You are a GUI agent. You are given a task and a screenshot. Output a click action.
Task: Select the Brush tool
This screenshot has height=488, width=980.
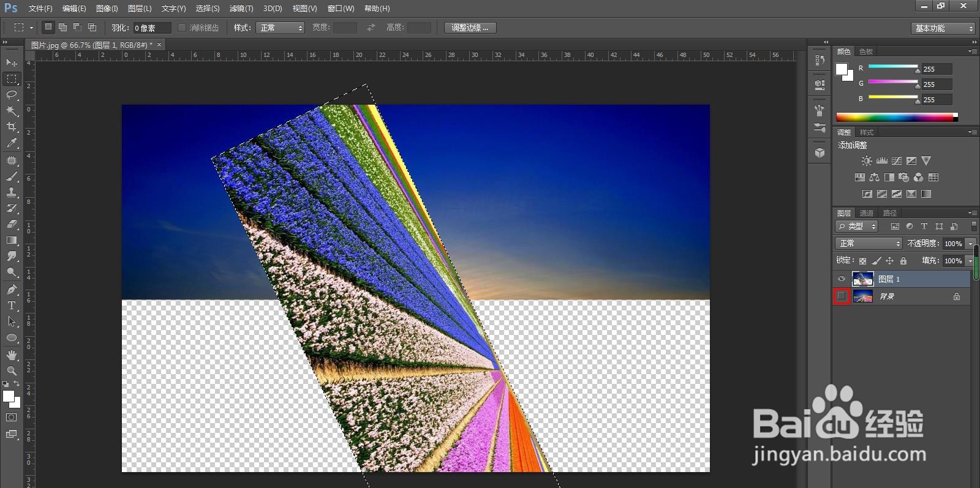(12, 176)
